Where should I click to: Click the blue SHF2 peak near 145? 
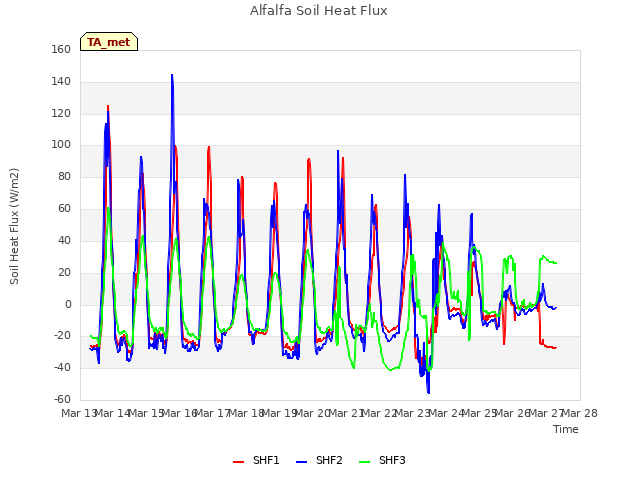click(x=172, y=75)
